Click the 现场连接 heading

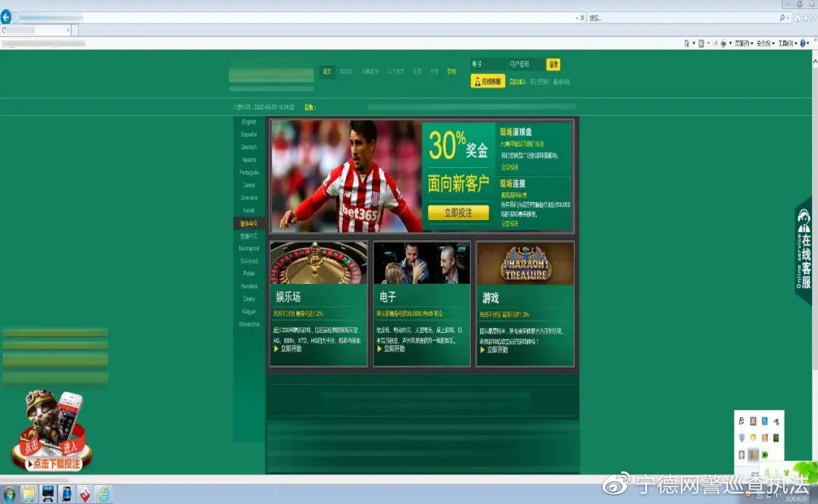pyautogui.click(x=512, y=183)
